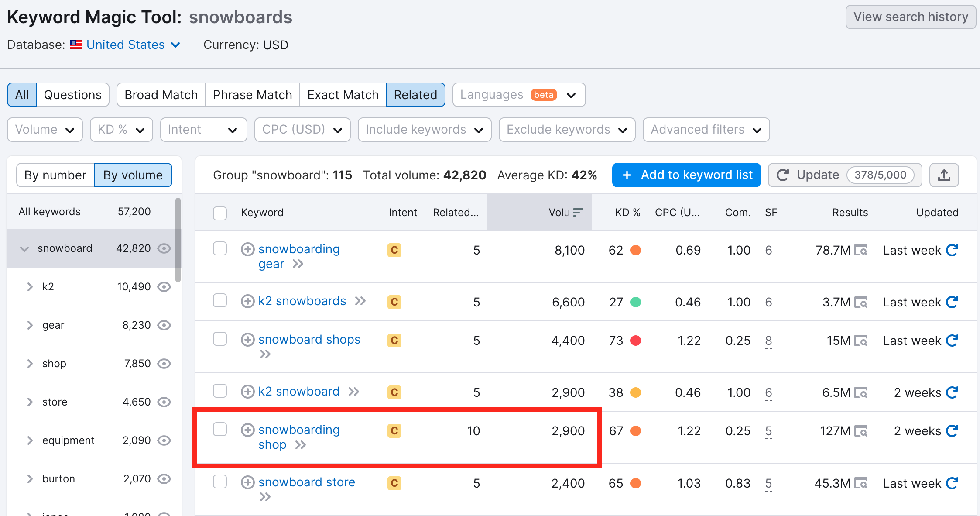Click double-arrow next to 'snowboarding gear'

[298, 264]
